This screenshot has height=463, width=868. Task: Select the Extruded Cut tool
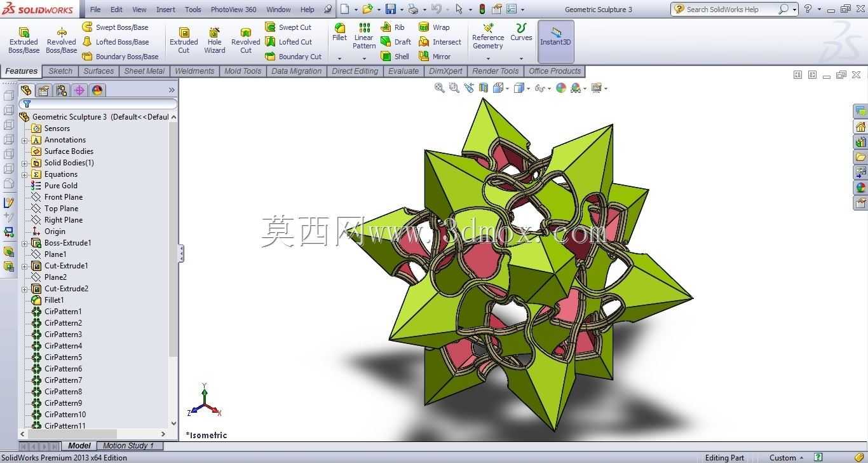point(184,40)
